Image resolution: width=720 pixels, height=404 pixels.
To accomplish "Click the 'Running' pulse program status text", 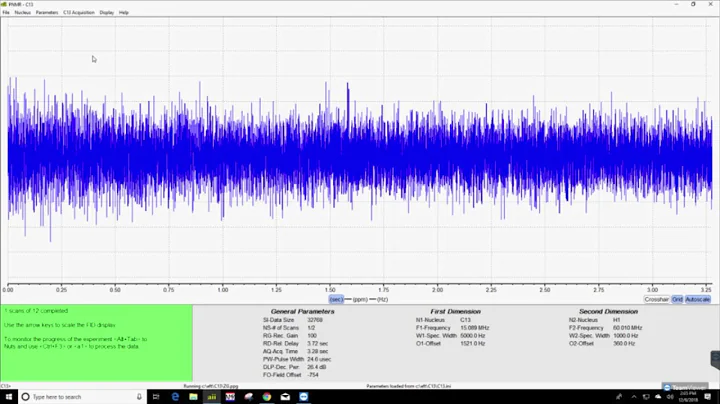I will tap(211, 386).
